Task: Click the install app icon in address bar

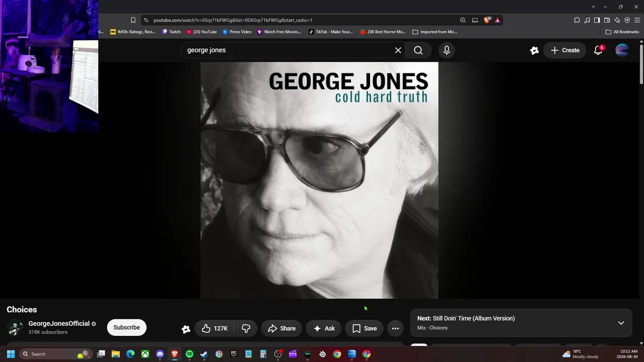Action: point(475,20)
